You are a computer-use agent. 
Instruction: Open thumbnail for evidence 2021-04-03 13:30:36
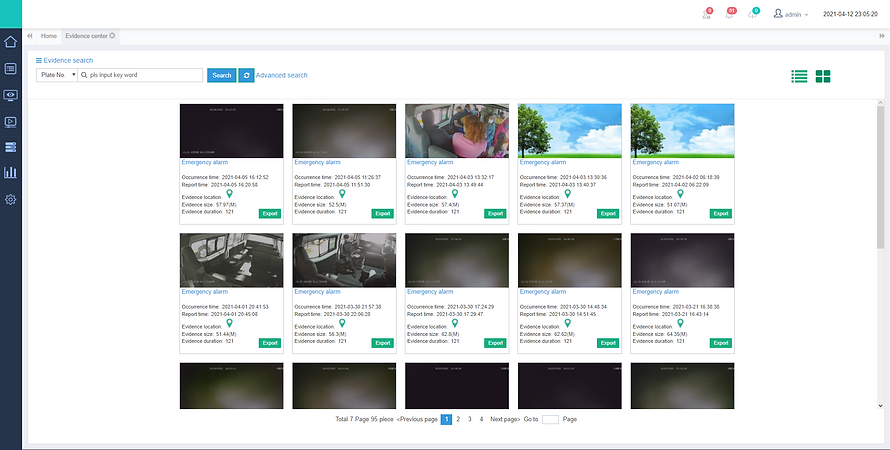point(569,131)
